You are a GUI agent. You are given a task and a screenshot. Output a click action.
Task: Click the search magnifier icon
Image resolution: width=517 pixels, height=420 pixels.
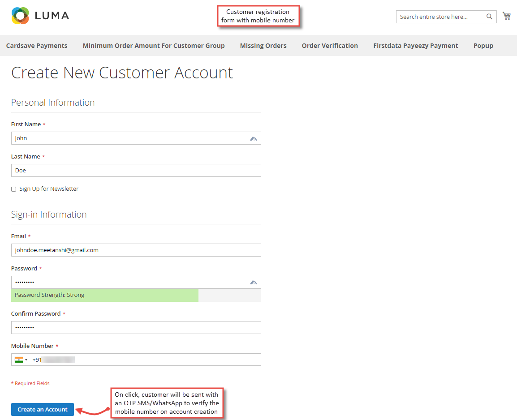(x=489, y=17)
